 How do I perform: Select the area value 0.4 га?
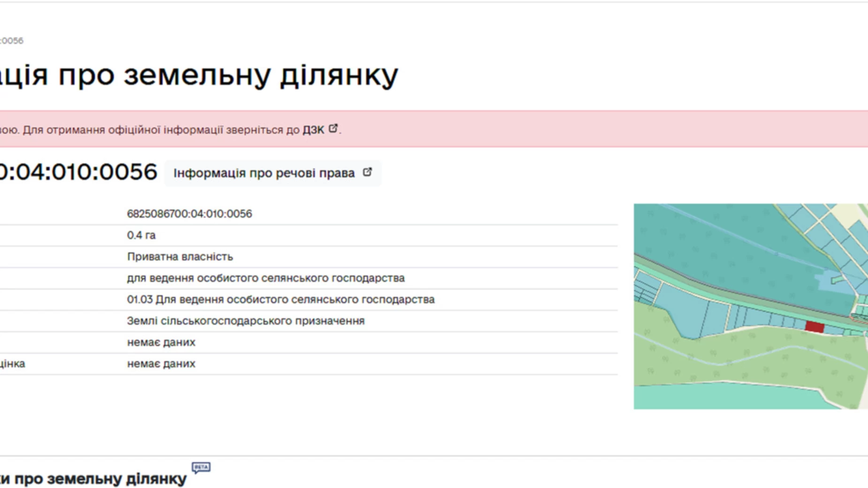(141, 236)
